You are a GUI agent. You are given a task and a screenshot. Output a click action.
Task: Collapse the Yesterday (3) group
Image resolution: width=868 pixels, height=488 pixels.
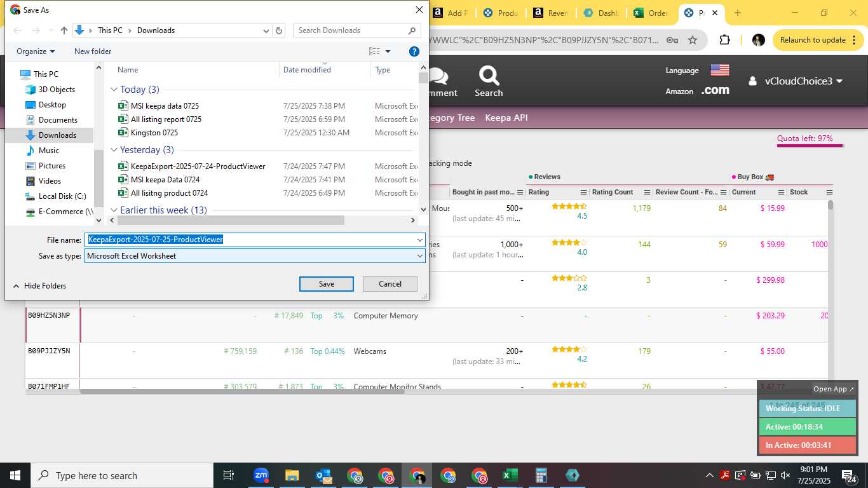(x=114, y=150)
